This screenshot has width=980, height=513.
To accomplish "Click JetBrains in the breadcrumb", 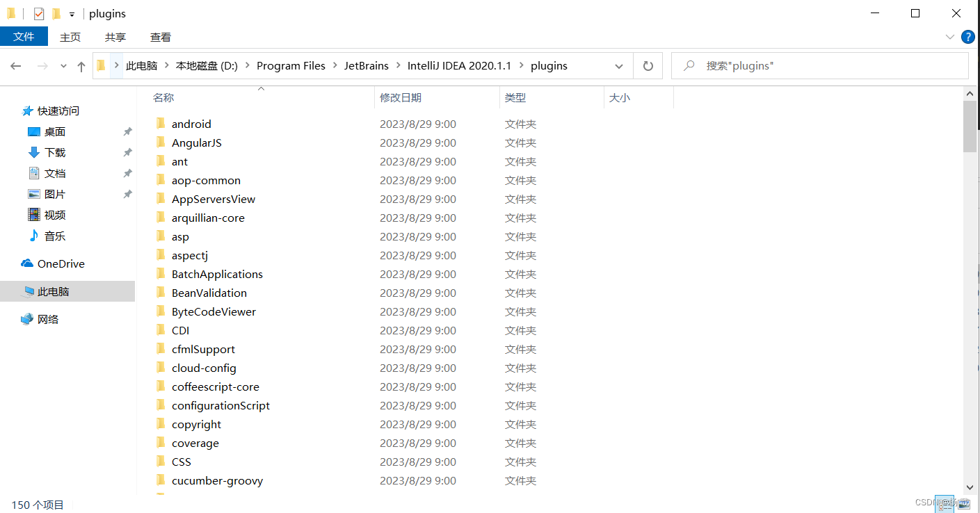I will click(x=367, y=66).
